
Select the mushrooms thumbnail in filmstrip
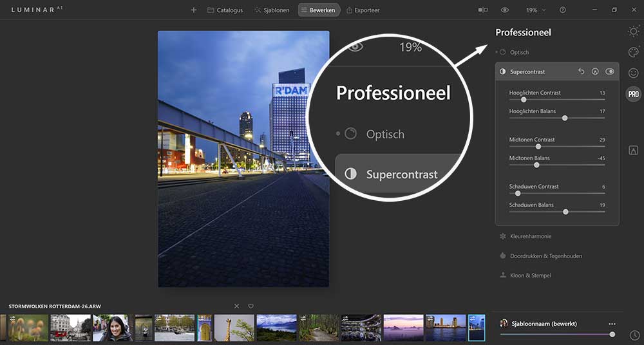click(x=28, y=328)
